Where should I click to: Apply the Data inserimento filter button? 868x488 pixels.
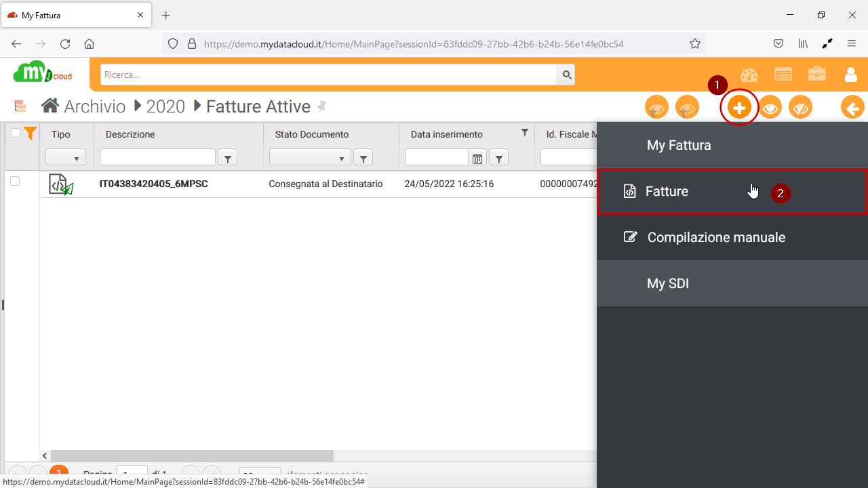[x=499, y=158]
